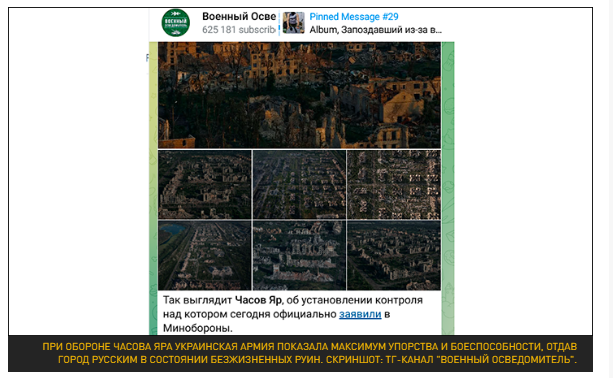Click the post text Так выглядит
Viewport: 613px width, 378px height.
click(x=197, y=300)
